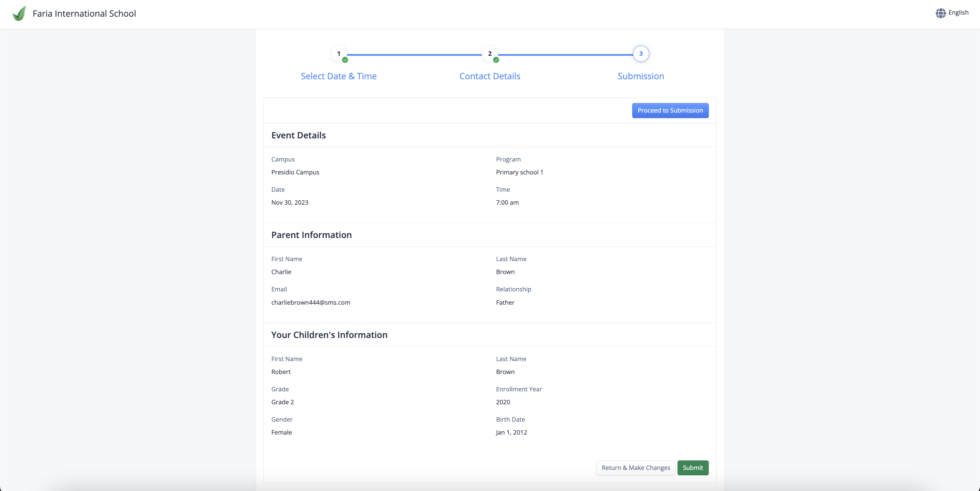
Task: Click child's last name Brown
Action: (x=505, y=372)
